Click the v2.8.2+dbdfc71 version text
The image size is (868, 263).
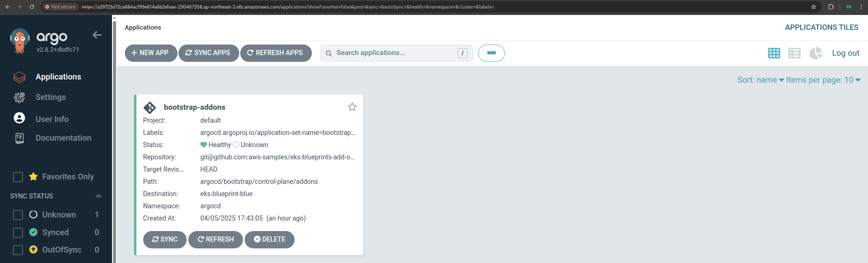pyautogui.click(x=58, y=50)
